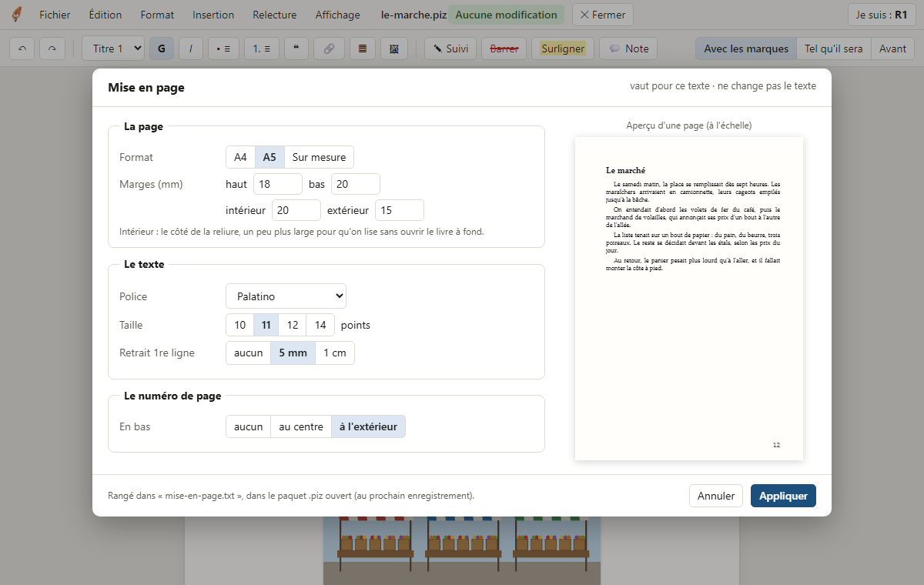Viewport: 924px width, 585px height.
Task: Click the intérieur margin field
Action: [x=296, y=210]
